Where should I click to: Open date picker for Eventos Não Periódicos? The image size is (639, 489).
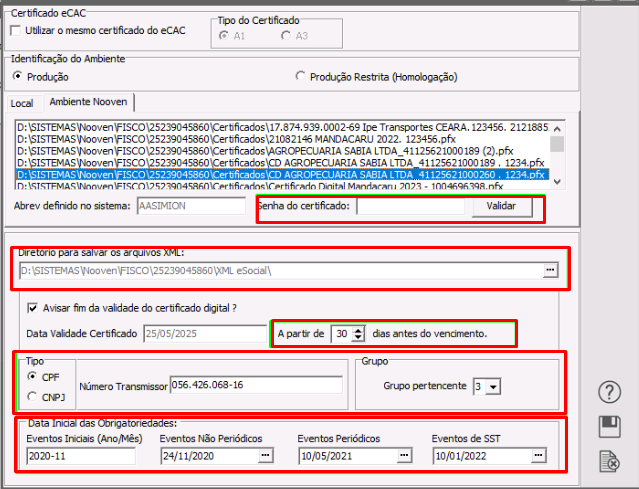265,456
